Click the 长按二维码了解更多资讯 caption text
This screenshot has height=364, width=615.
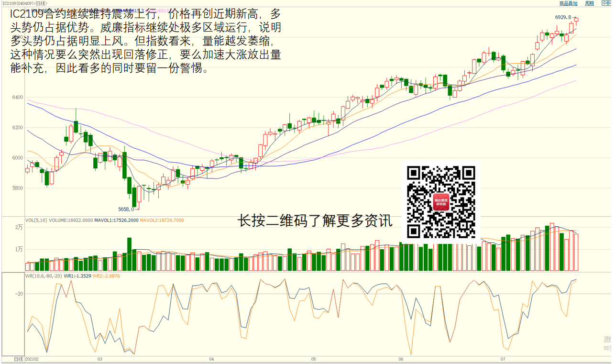coord(315,221)
